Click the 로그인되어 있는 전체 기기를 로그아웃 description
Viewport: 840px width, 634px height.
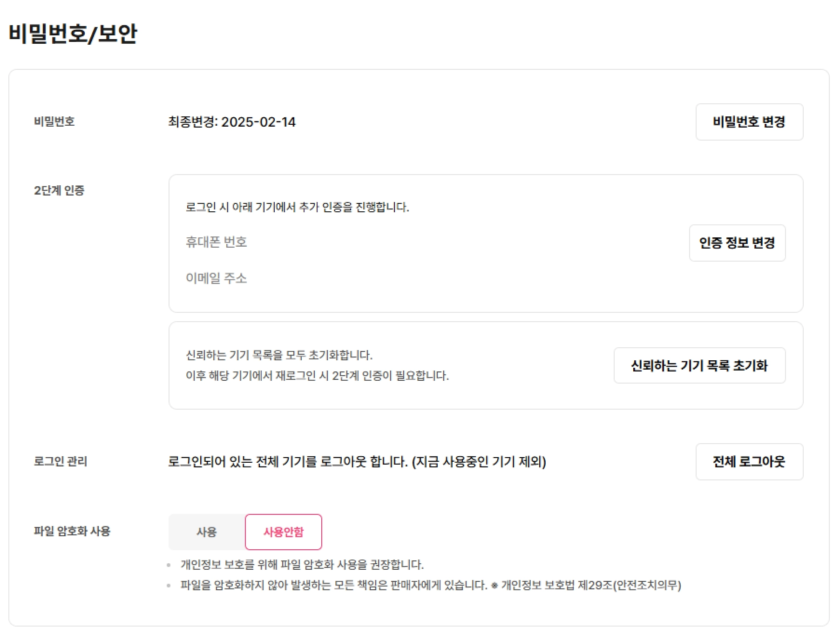357,462
